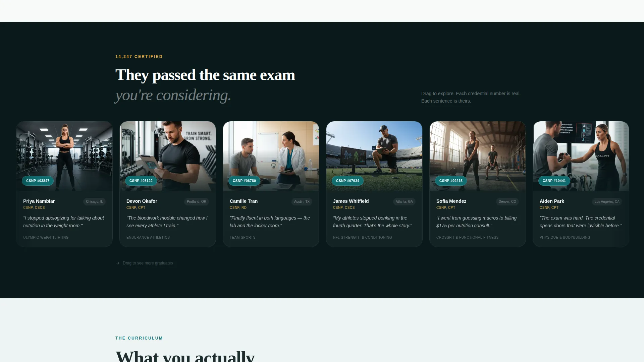644x362 pixels.
Task: Click the CSNP #07934 credential badge
Action: [347, 181]
